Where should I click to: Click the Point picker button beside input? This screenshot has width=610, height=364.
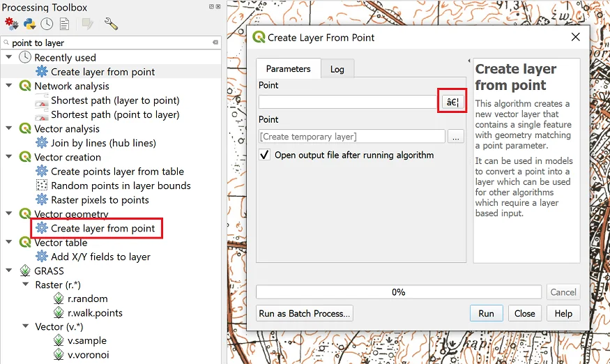452,102
